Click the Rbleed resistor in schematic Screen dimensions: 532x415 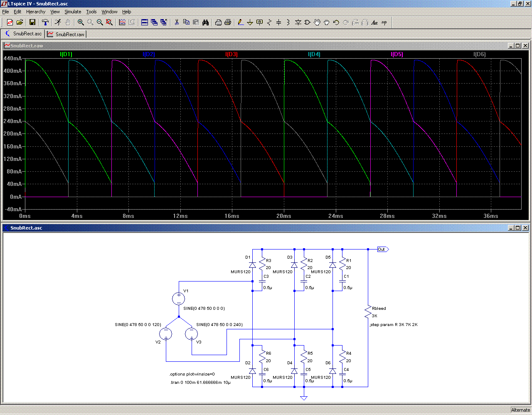368,312
